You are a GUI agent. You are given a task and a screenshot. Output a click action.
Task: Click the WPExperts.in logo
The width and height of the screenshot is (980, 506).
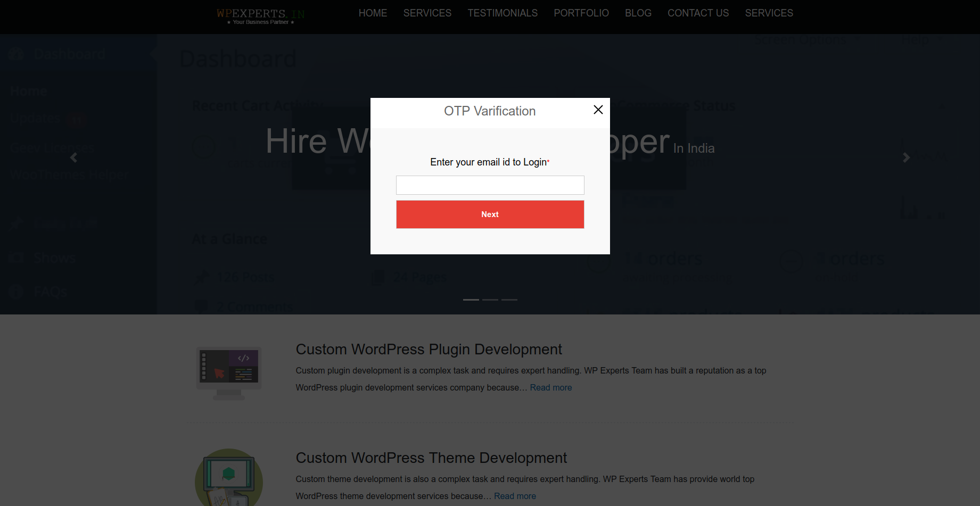tap(261, 16)
